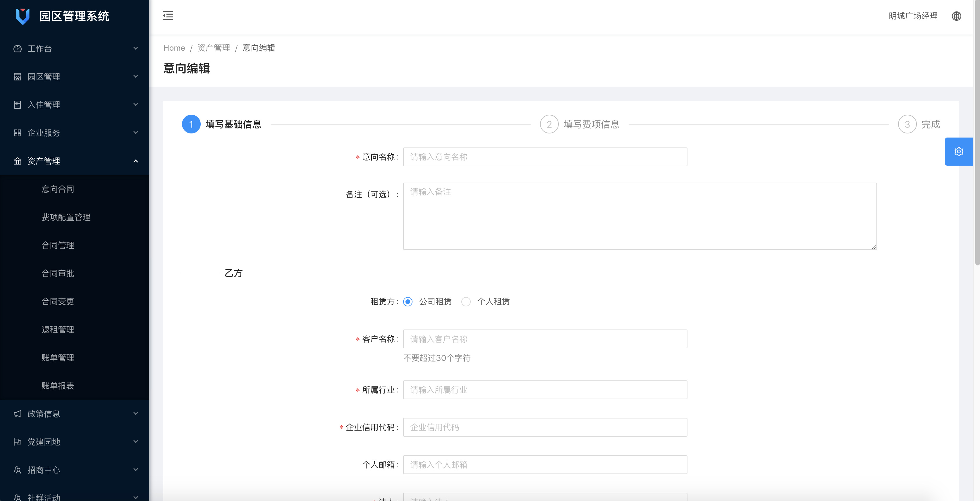The height and width of the screenshot is (501, 980).
Task: Click step 3 circle 完成
Action: pos(907,124)
